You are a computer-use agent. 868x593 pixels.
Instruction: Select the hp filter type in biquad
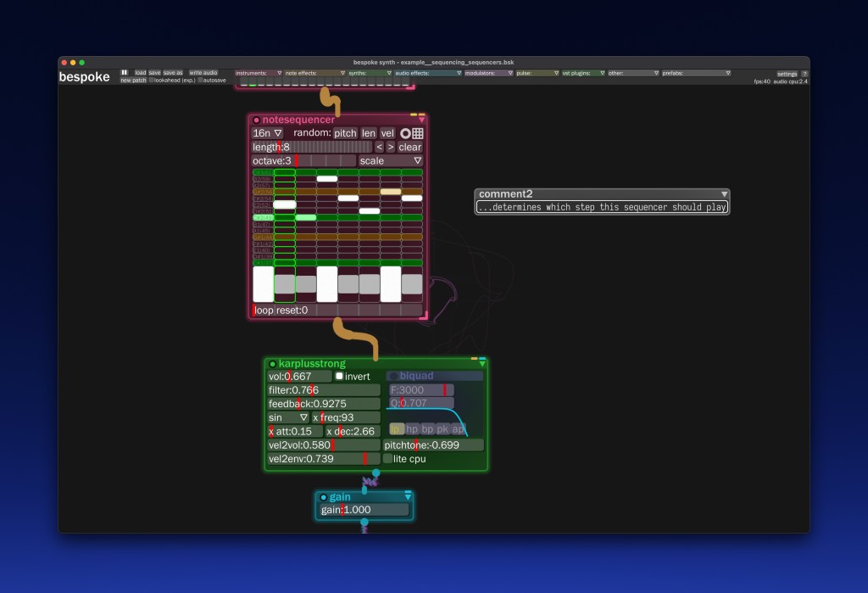pyautogui.click(x=413, y=429)
